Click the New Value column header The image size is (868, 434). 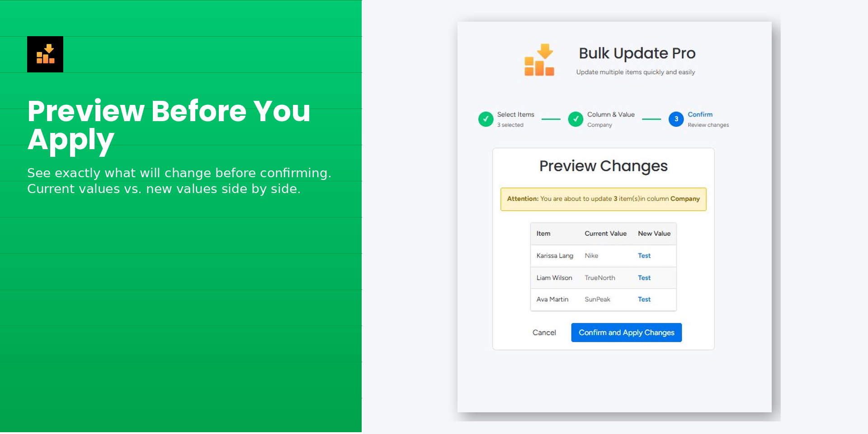(x=654, y=234)
